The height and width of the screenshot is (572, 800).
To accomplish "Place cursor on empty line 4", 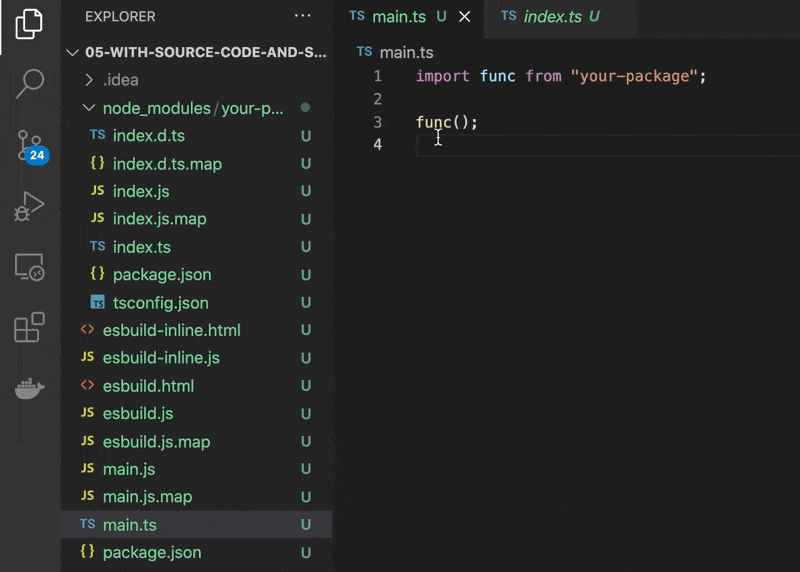I will (x=607, y=145).
